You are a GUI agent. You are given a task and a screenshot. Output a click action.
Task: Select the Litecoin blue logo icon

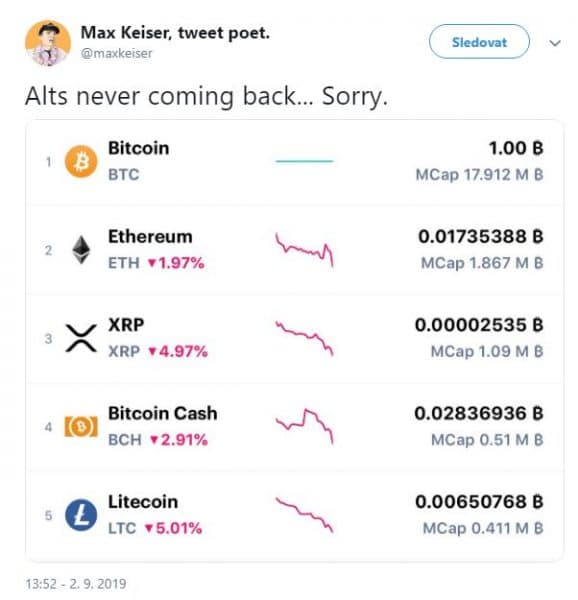tap(81, 515)
